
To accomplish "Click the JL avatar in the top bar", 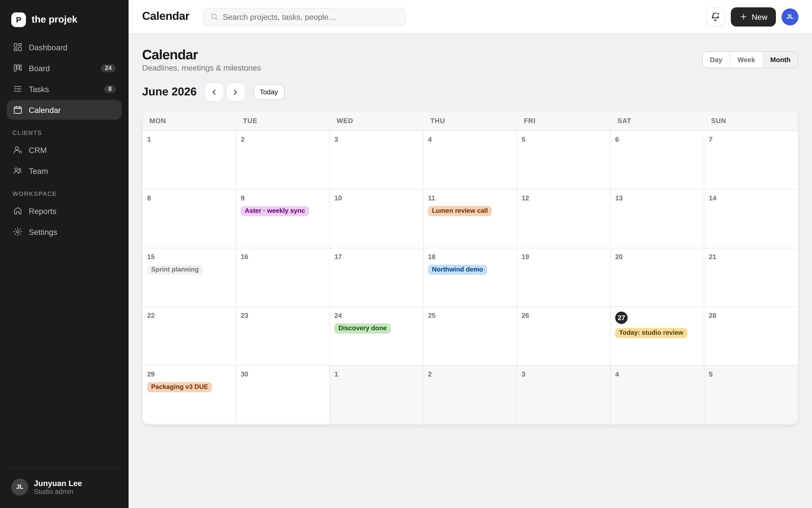I will click(790, 17).
